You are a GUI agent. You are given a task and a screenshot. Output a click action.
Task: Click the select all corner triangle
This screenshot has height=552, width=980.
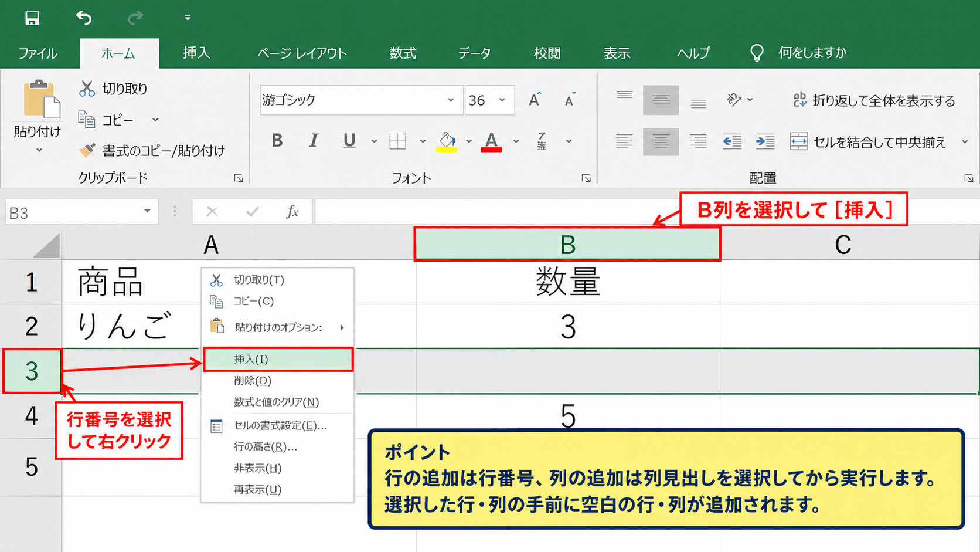click(46, 245)
